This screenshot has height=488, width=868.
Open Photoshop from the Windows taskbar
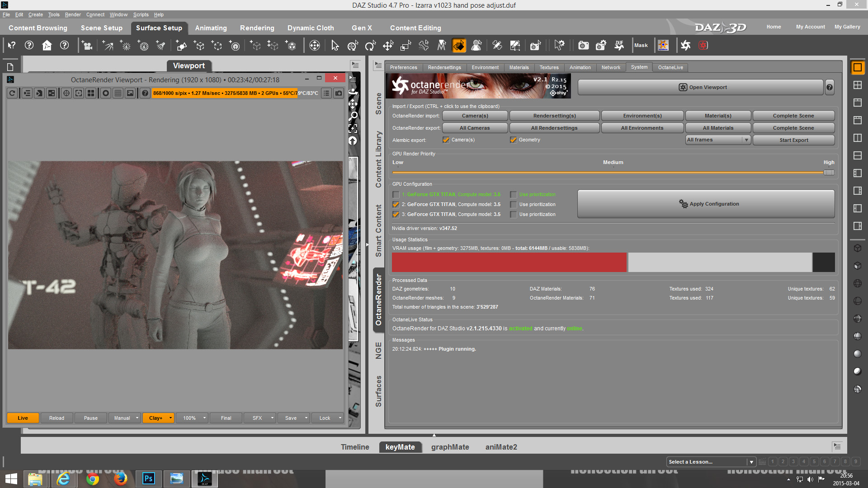click(148, 479)
